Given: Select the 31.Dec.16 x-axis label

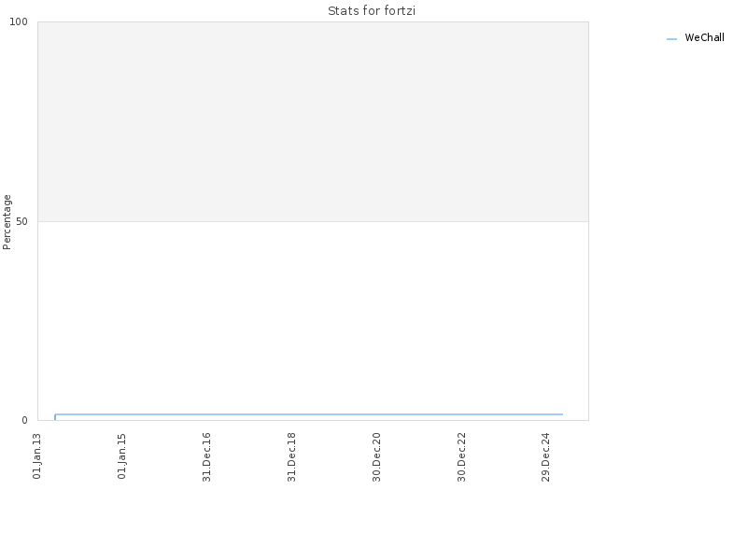Looking at the screenshot, I should 206,456.
